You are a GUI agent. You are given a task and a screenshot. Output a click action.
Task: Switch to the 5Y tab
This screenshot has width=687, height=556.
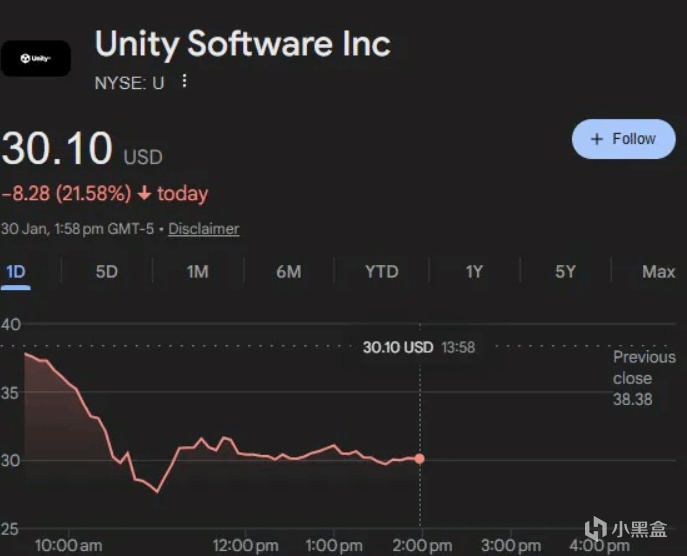point(565,271)
